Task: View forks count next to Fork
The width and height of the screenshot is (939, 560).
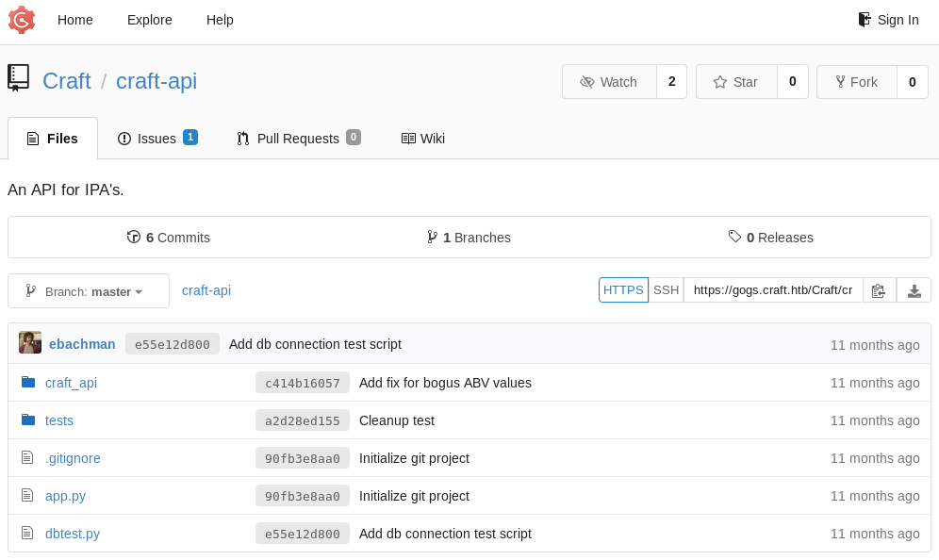Action: click(913, 82)
